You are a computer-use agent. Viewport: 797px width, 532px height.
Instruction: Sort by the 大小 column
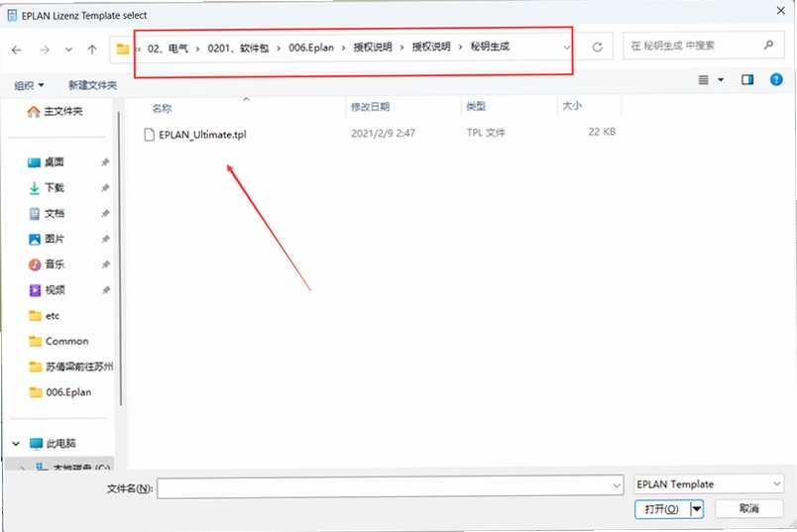[x=572, y=106]
